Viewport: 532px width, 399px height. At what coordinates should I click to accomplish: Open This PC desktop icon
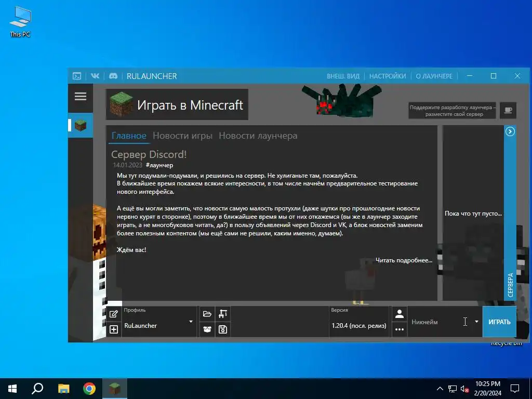pyautogui.click(x=20, y=21)
